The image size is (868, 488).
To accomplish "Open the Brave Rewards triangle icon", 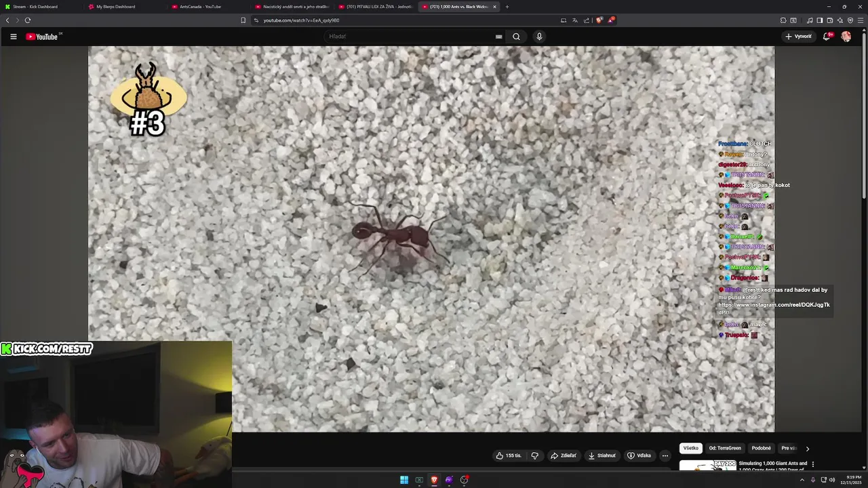I will [x=611, y=20].
